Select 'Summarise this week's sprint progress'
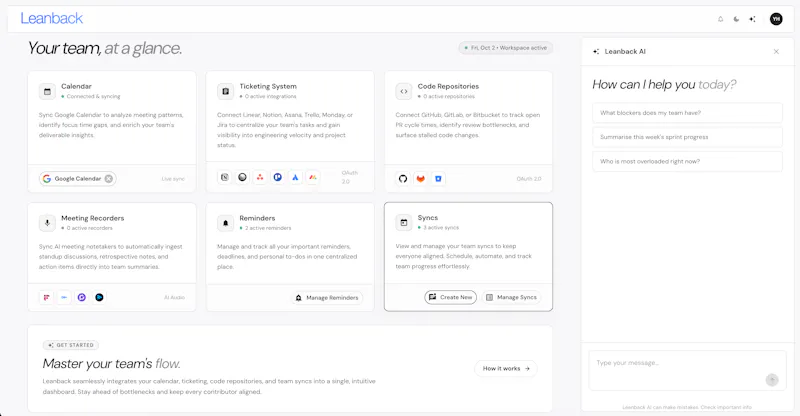800x416 pixels. (x=687, y=137)
